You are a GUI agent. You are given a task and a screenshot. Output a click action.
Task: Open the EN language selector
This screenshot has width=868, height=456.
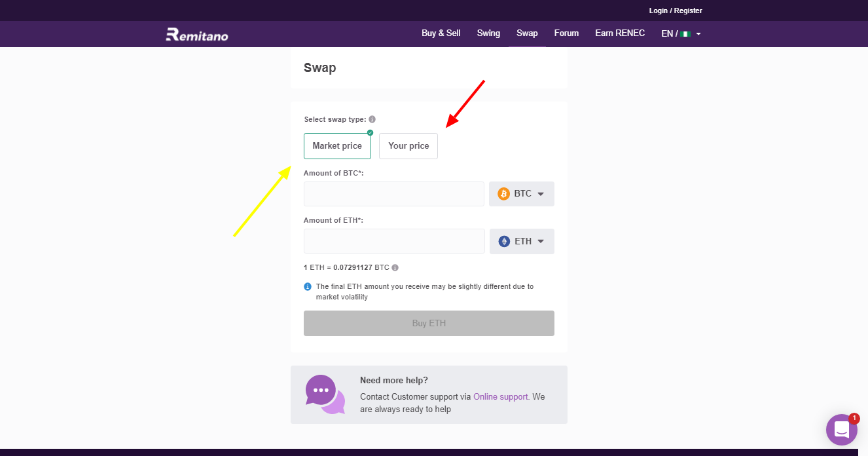(681, 33)
